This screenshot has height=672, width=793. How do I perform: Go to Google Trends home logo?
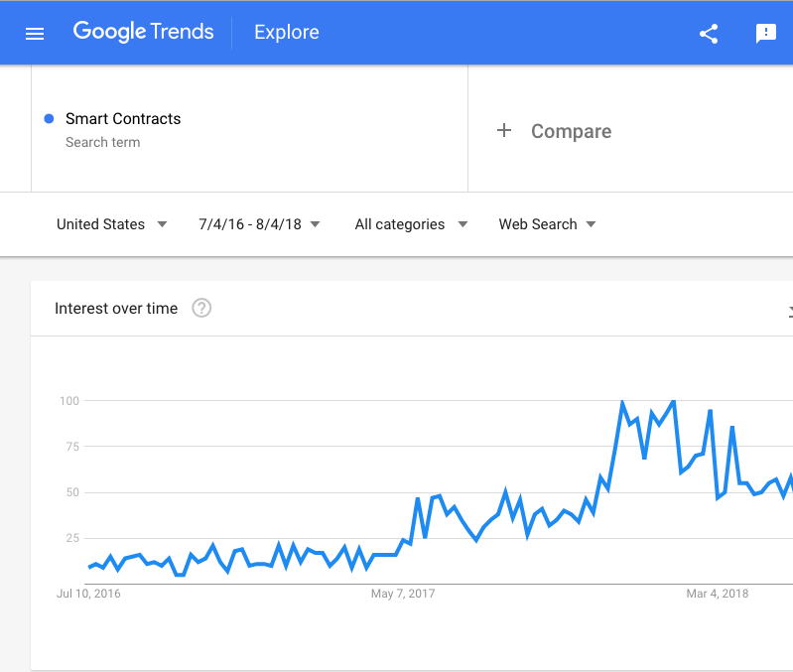pyautogui.click(x=143, y=32)
